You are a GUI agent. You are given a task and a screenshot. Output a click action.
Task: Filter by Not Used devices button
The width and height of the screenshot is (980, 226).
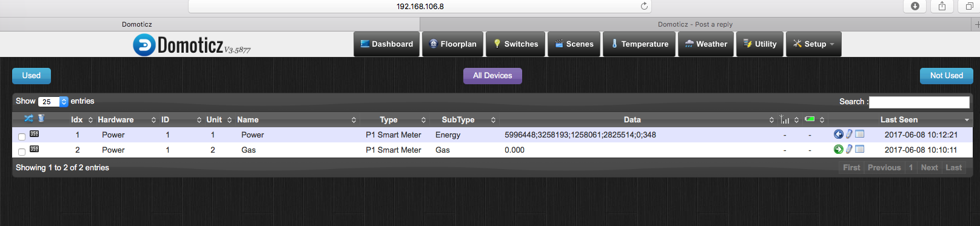946,76
